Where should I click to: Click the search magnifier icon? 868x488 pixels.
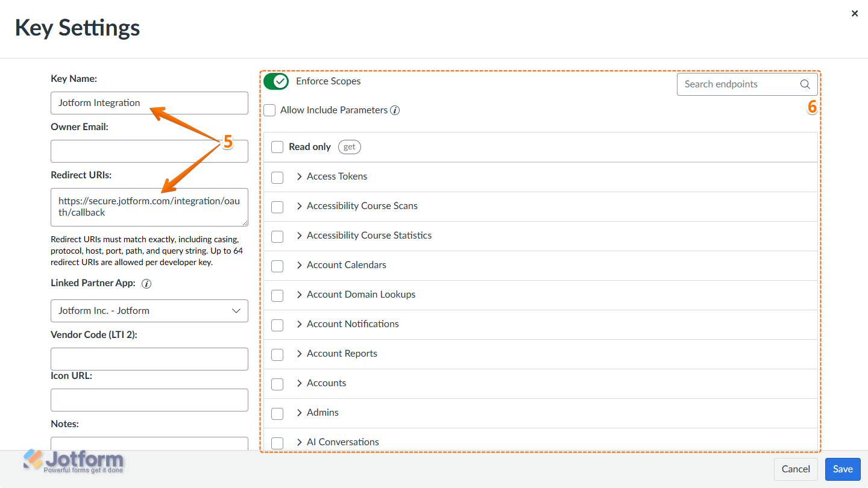(x=805, y=84)
